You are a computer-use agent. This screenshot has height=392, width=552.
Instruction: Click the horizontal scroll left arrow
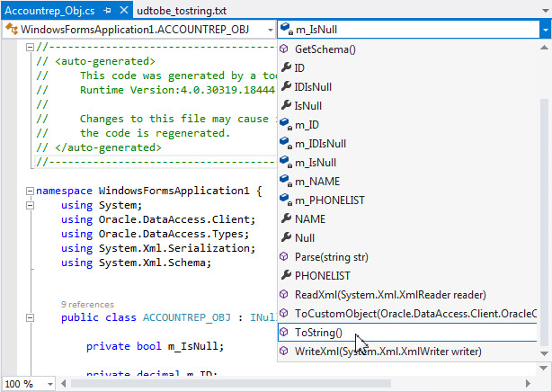[64, 383]
